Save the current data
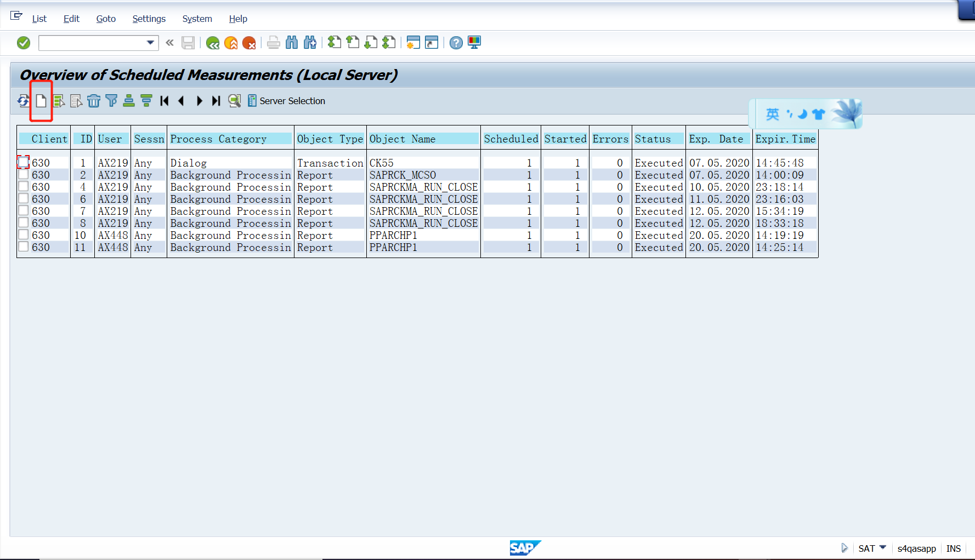 coord(188,43)
